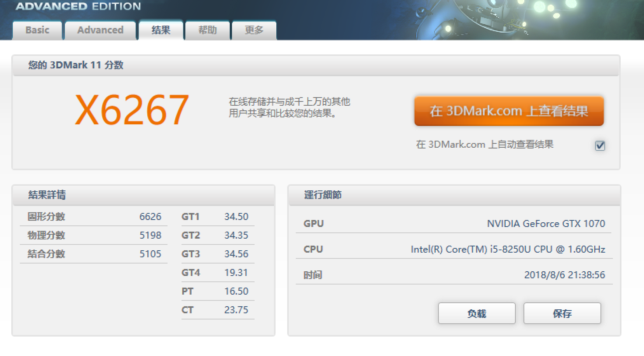Click the GT4 value 19.31

tap(236, 272)
